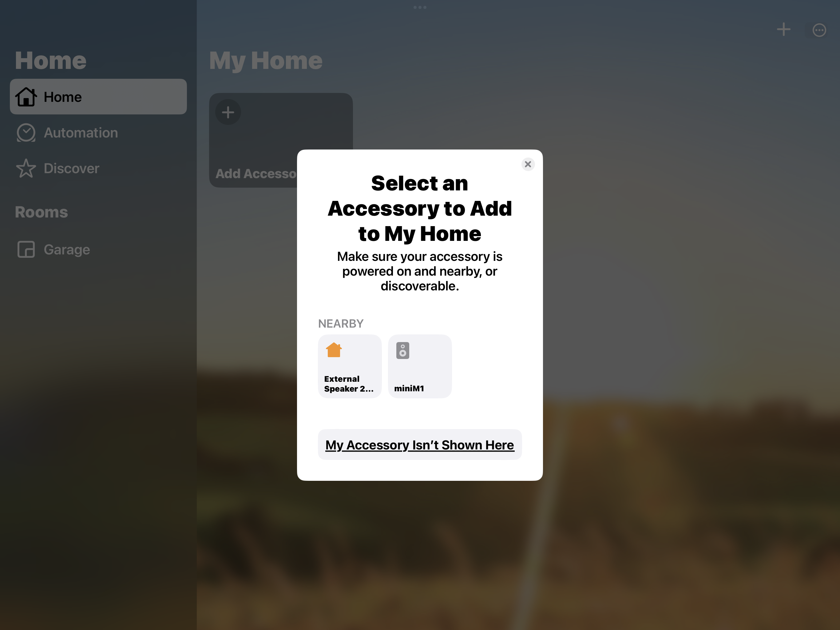840x630 pixels.
Task: Select the External Speaker 2 accessory icon
Action: click(x=349, y=365)
